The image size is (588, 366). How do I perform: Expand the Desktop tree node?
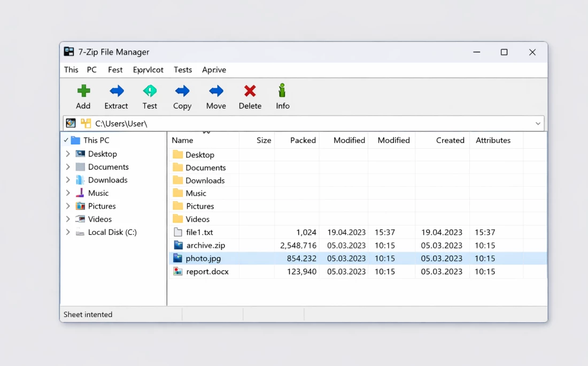pyautogui.click(x=68, y=154)
